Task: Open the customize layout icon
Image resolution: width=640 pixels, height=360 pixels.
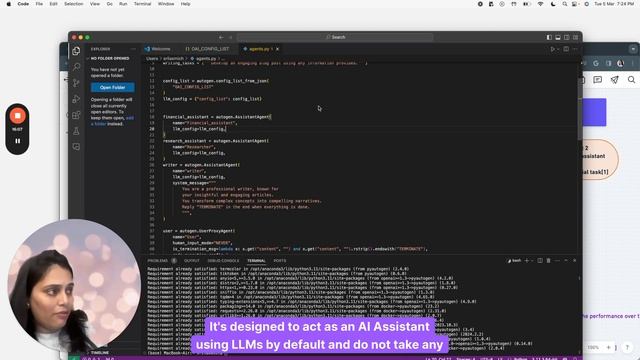Action: 576,37
